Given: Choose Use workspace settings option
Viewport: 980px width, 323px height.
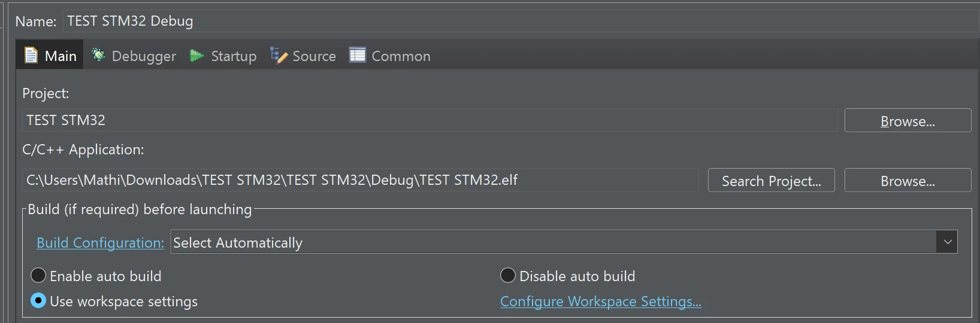Looking at the screenshot, I should pyautogui.click(x=38, y=300).
